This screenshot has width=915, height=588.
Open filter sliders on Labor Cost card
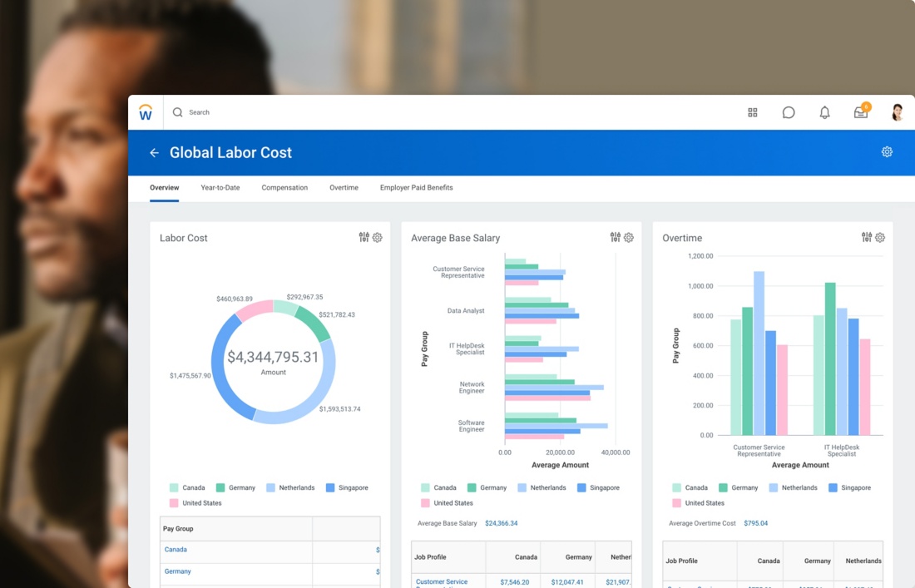pos(364,238)
